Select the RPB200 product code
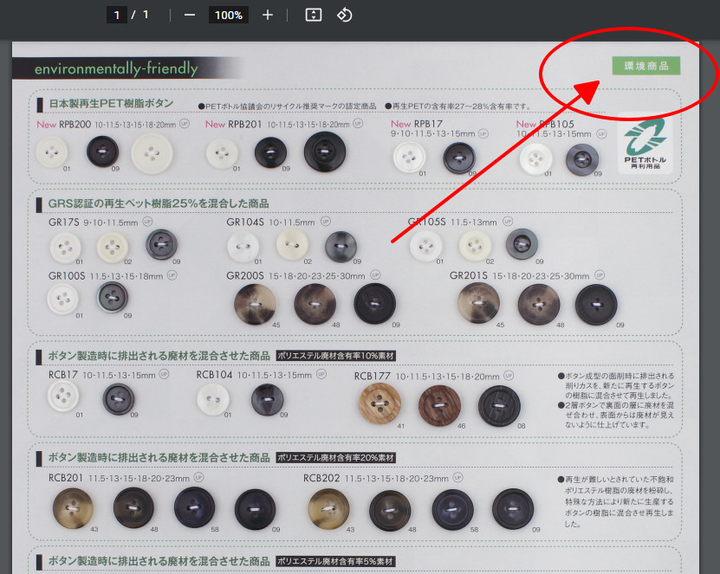The height and width of the screenshot is (574, 720). 75,124
